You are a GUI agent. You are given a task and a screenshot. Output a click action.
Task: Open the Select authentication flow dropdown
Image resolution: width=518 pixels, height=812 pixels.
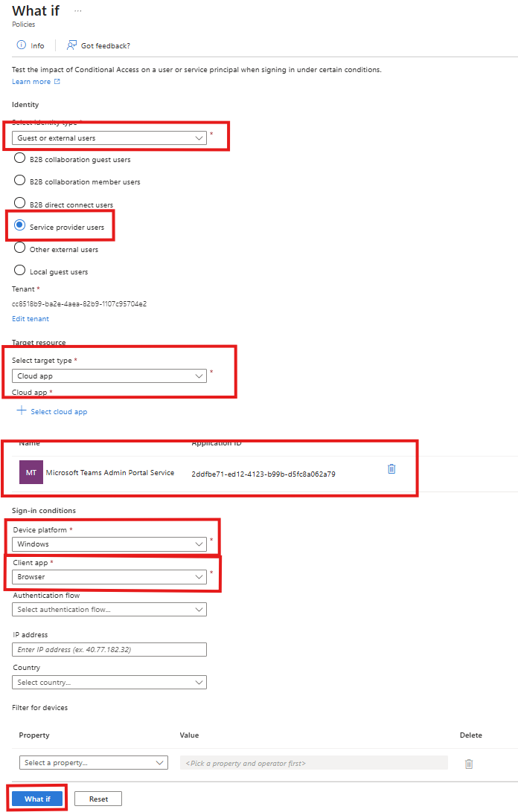coord(109,610)
